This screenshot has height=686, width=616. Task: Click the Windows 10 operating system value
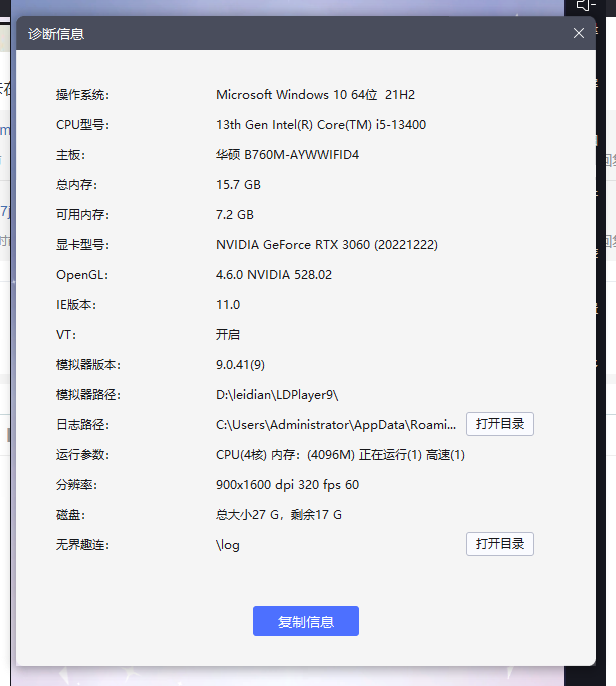tap(315, 95)
